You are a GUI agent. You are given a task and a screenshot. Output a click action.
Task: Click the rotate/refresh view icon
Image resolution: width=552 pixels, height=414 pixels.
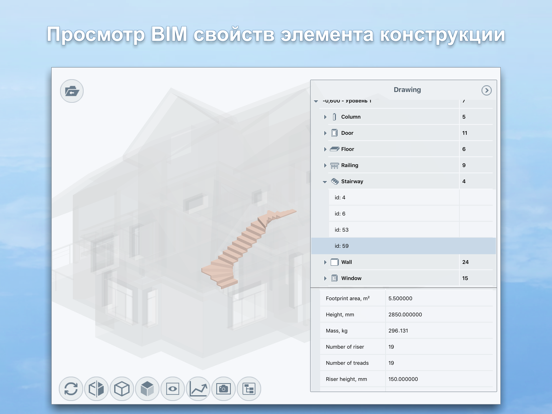point(71,389)
